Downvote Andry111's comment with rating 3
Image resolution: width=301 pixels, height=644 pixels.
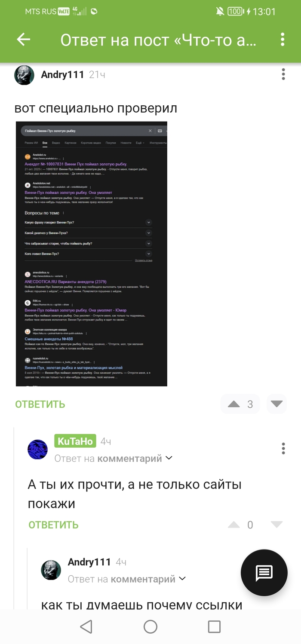(276, 404)
